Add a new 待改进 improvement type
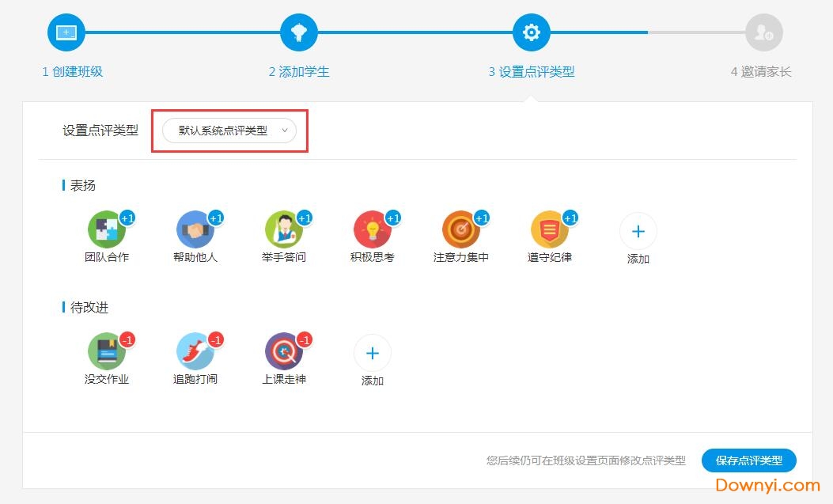833x504 pixels. (x=373, y=354)
